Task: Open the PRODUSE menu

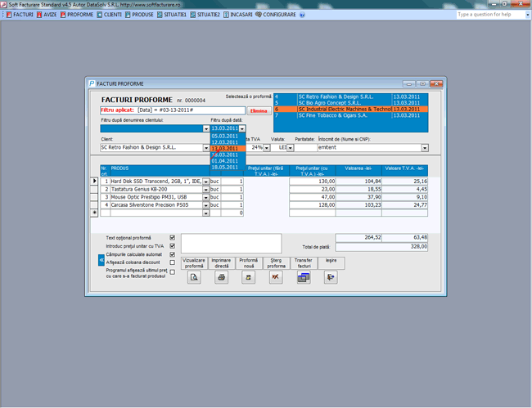Action: coord(139,15)
